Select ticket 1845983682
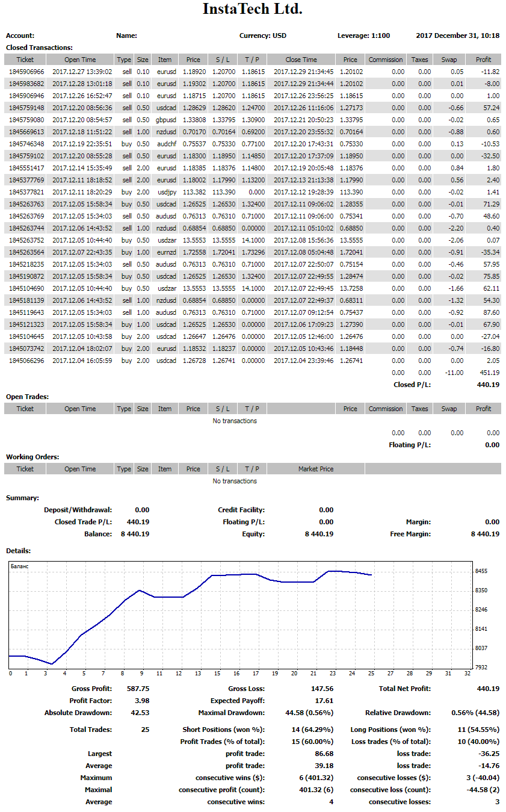This screenshot has width=506, height=812. tap(26, 84)
